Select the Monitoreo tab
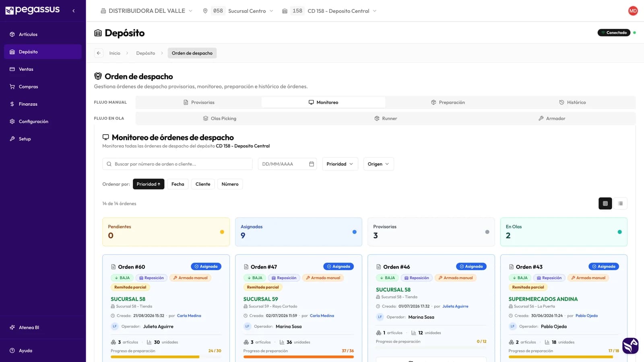The height and width of the screenshot is (362, 644). (323, 103)
